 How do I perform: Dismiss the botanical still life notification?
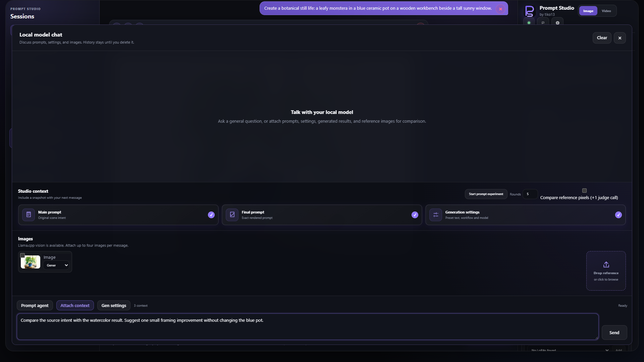point(500,9)
